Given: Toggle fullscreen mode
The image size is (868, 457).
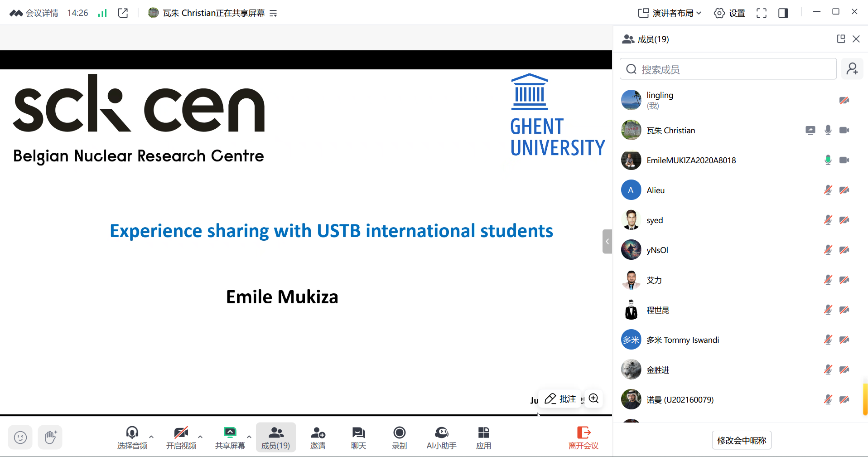Looking at the screenshot, I should tap(762, 13).
